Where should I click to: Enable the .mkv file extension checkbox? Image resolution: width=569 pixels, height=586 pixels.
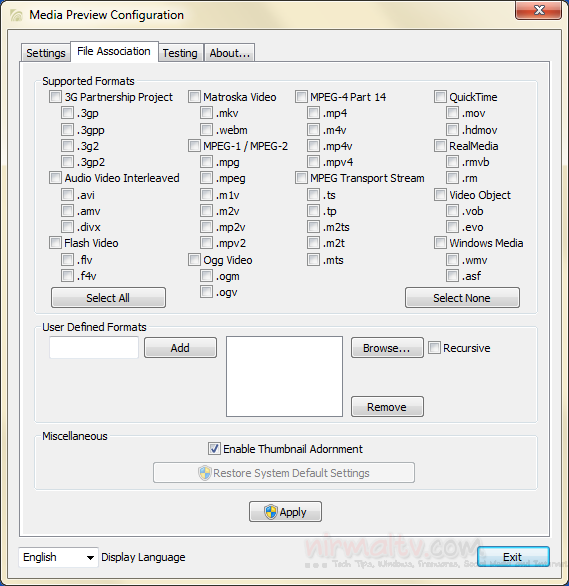pyautogui.click(x=206, y=112)
